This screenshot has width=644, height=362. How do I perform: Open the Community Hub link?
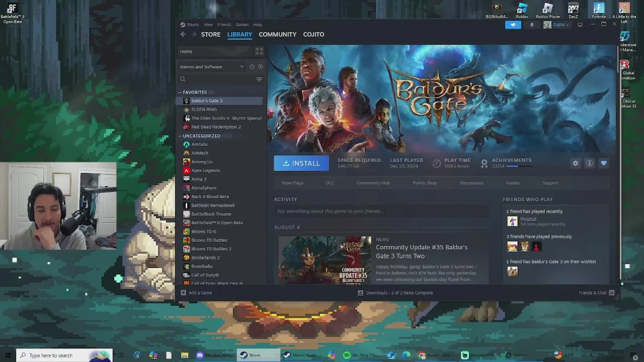point(373,183)
